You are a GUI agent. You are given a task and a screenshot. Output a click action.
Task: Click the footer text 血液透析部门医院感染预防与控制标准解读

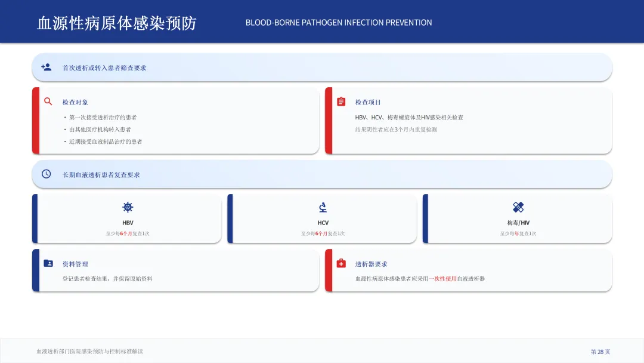89,352
